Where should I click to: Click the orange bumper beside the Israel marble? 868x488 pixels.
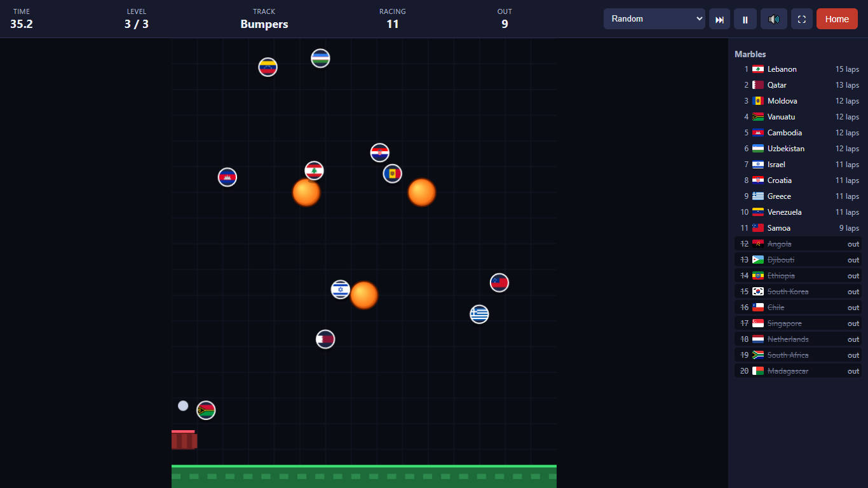point(364,295)
